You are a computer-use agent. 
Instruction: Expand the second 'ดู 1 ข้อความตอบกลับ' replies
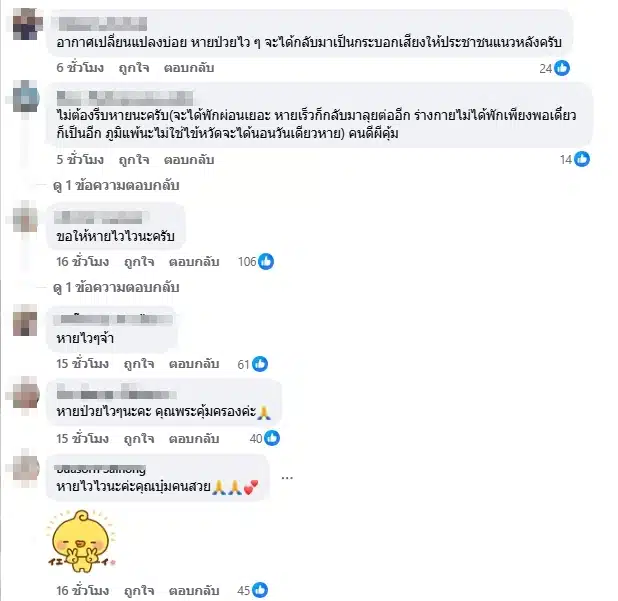(116, 287)
